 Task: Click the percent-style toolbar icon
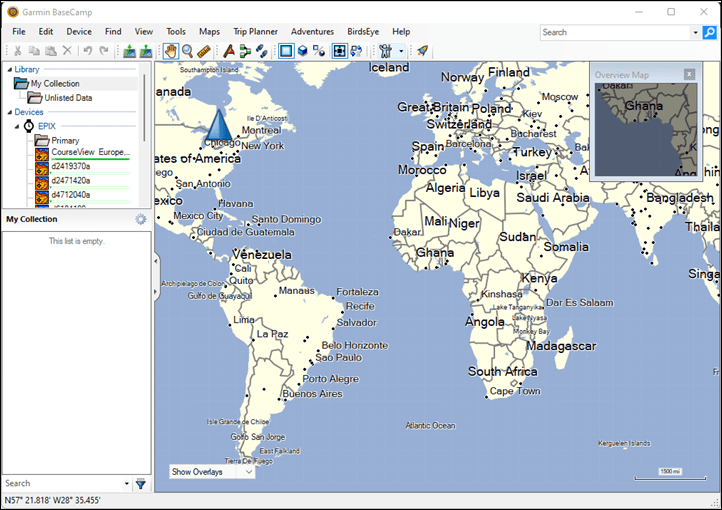click(319, 51)
